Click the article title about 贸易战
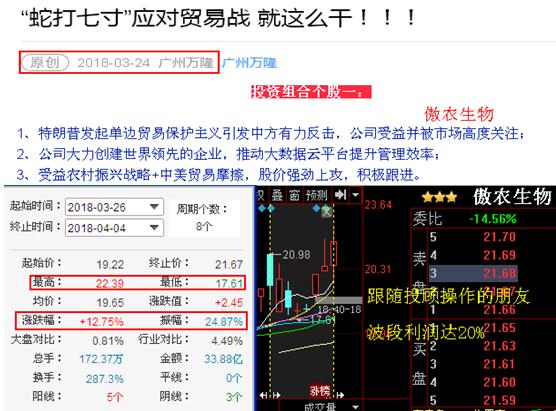The image size is (556, 411). 218,18
